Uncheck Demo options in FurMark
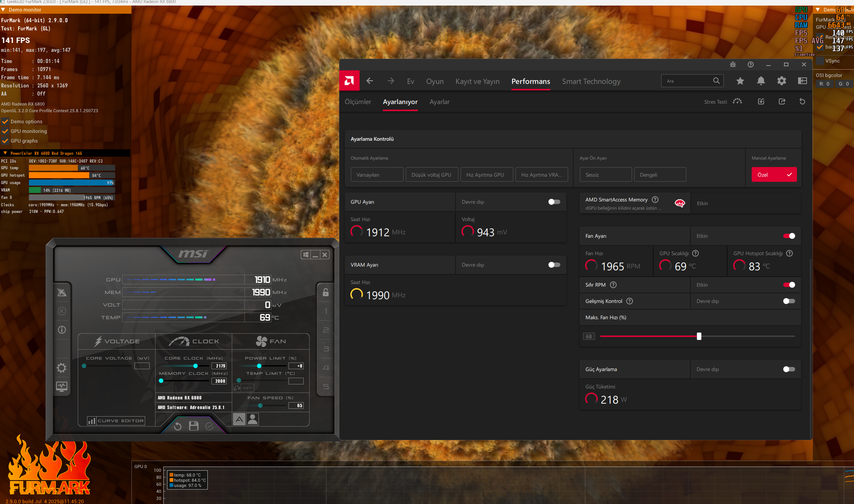This screenshot has width=854, height=504. pos(5,121)
